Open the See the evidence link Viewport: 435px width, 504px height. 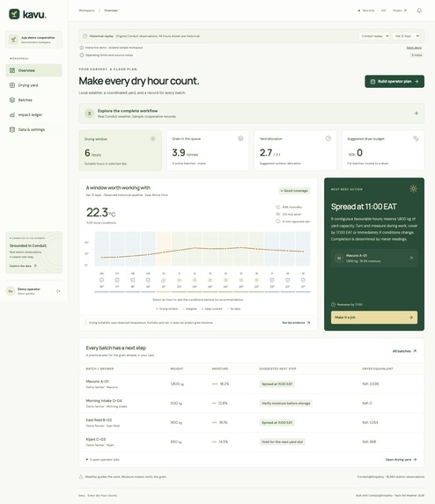(296, 323)
